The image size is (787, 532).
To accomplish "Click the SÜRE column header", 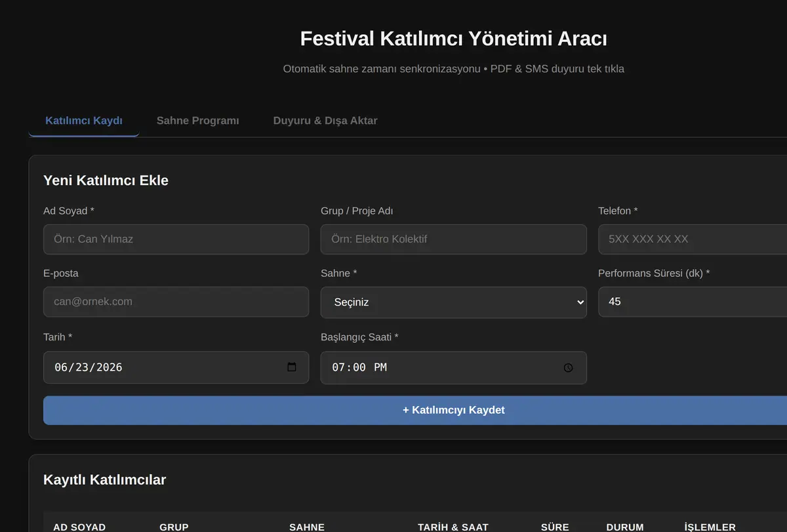I will click(x=555, y=527).
